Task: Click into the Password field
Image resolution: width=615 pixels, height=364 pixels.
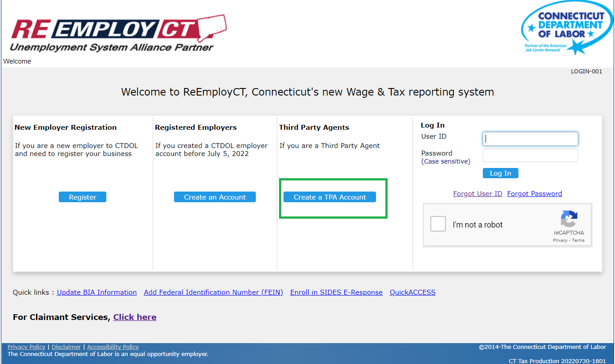Action: [x=530, y=156]
